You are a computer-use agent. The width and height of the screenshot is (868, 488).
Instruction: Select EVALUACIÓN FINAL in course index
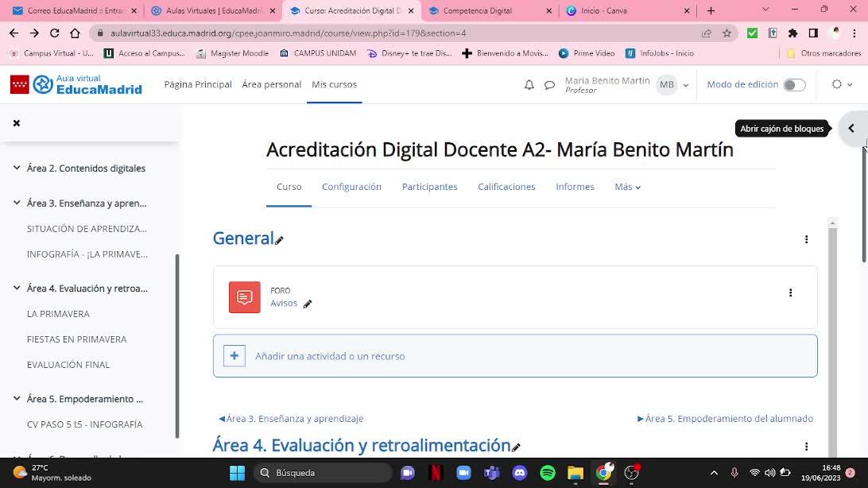[x=68, y=365]
